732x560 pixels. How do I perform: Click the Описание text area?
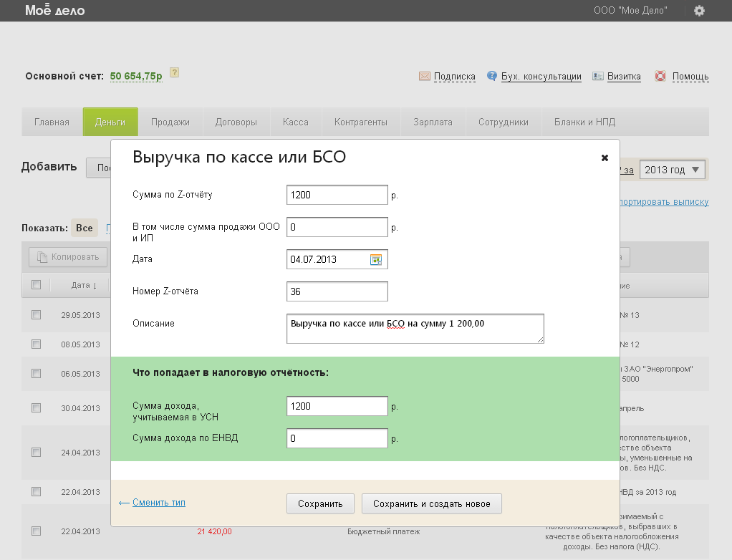pyautogui.click(x=415, y=329)
